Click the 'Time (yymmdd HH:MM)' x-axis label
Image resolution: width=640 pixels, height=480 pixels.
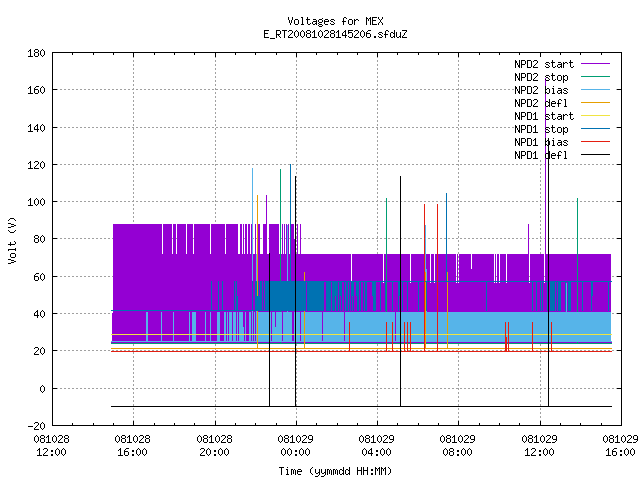[335, 471]
